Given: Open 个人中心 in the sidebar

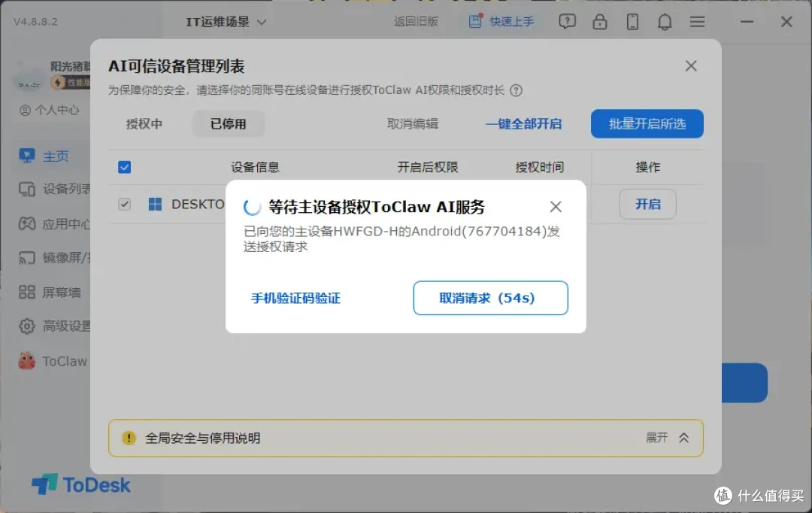Looking at the screenshot, I should point(50,110).
